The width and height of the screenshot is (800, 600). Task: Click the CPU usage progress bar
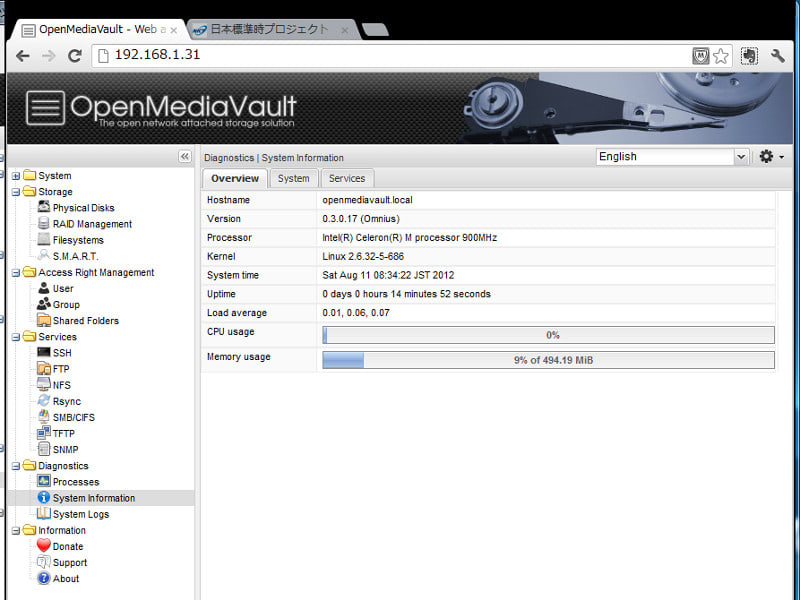pos(548,335)
